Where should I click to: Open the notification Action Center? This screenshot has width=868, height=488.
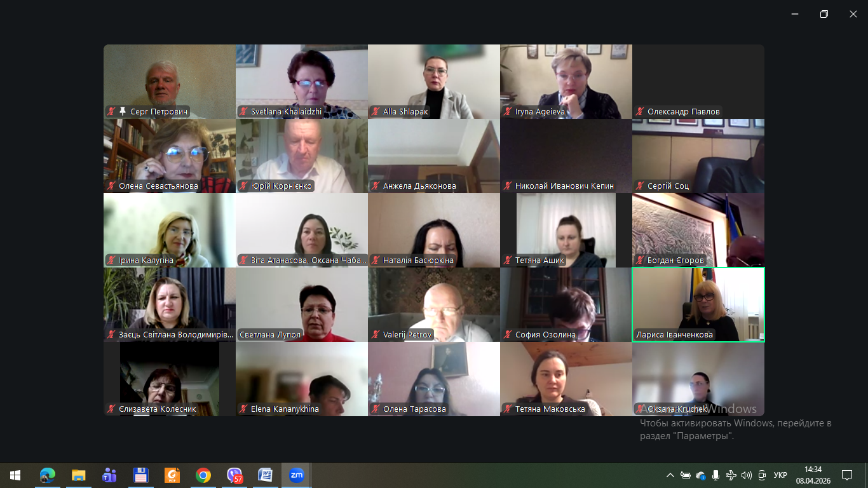tap(846, 475)
